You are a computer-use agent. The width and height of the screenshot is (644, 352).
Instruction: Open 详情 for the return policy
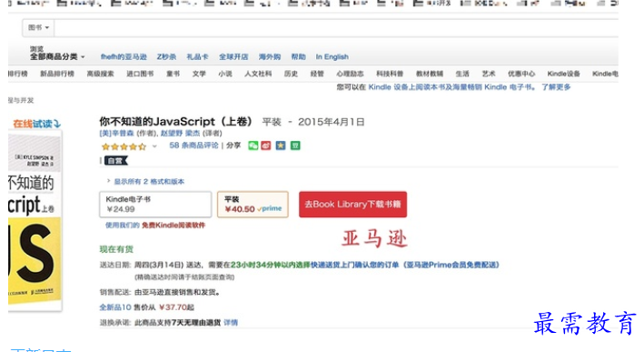tap(231, 322)
